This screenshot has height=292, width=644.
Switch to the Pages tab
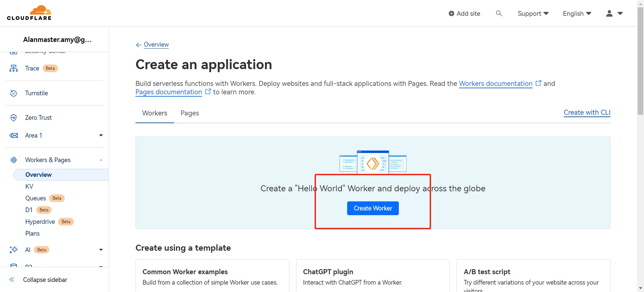click(190, 113)
